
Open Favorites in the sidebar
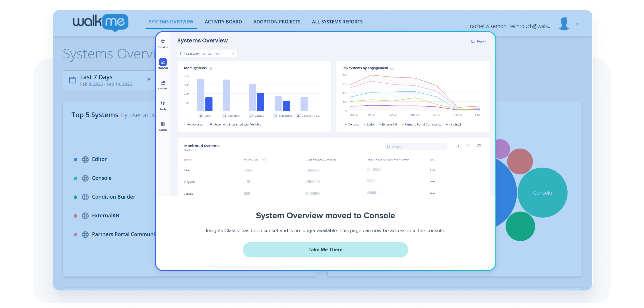[x=163, y=43]
